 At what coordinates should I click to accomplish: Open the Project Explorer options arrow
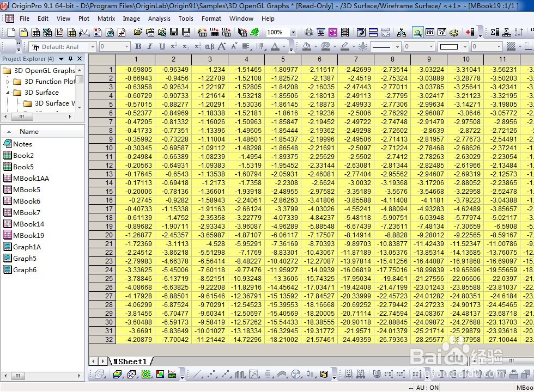tap(61, 59)
